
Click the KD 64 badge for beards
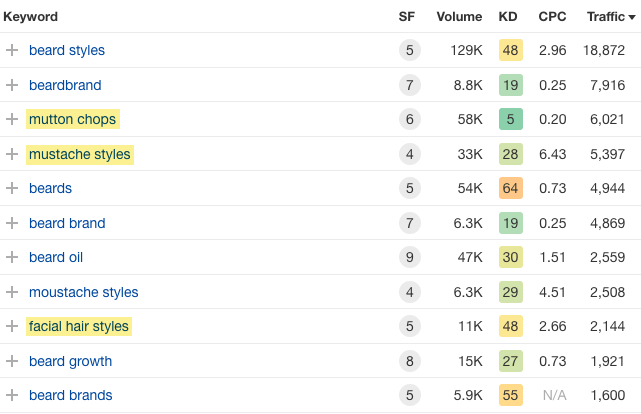510,188
